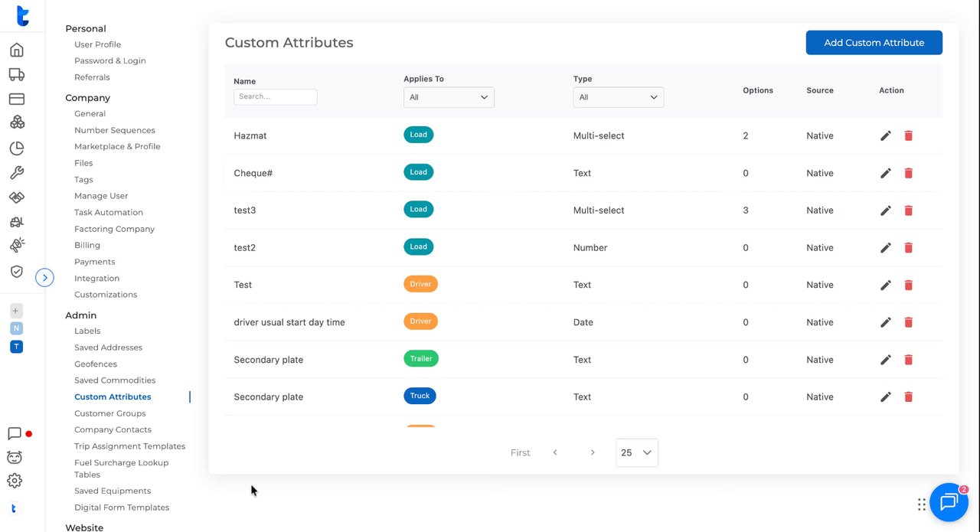This screenshot has width=980, height=532.
Task: Edit the test3 attribute
Action: (886, 211)
